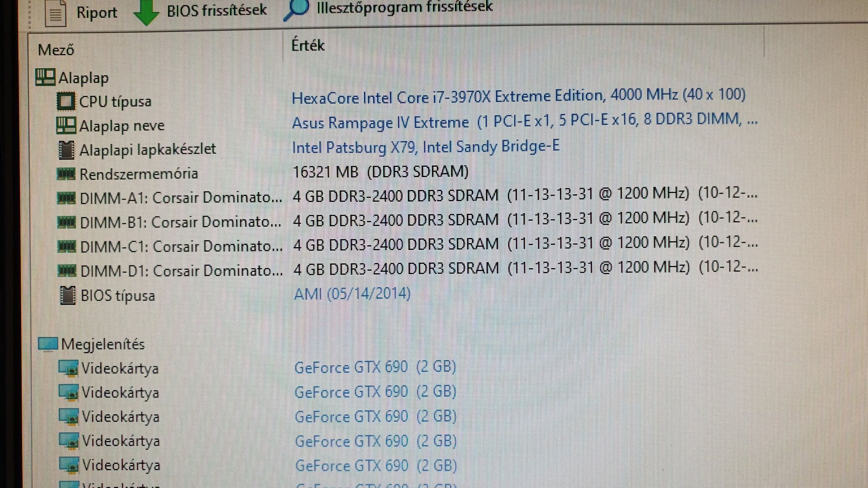Click the DIMM-B1 memory module icon

pyautogui.click(x=66, y=222)
